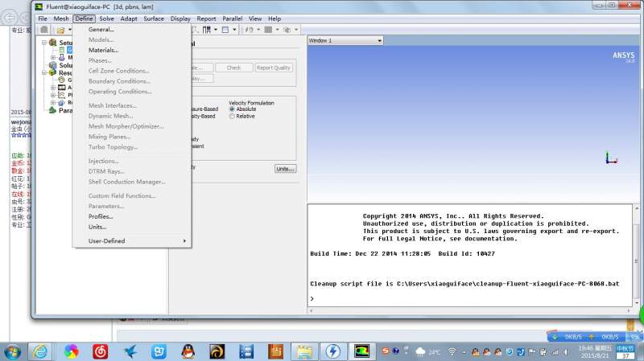The height and width of the screenshot is (361, 644).
Task: Click the Fluent app icon in taskbar
Action: [361, 351]
